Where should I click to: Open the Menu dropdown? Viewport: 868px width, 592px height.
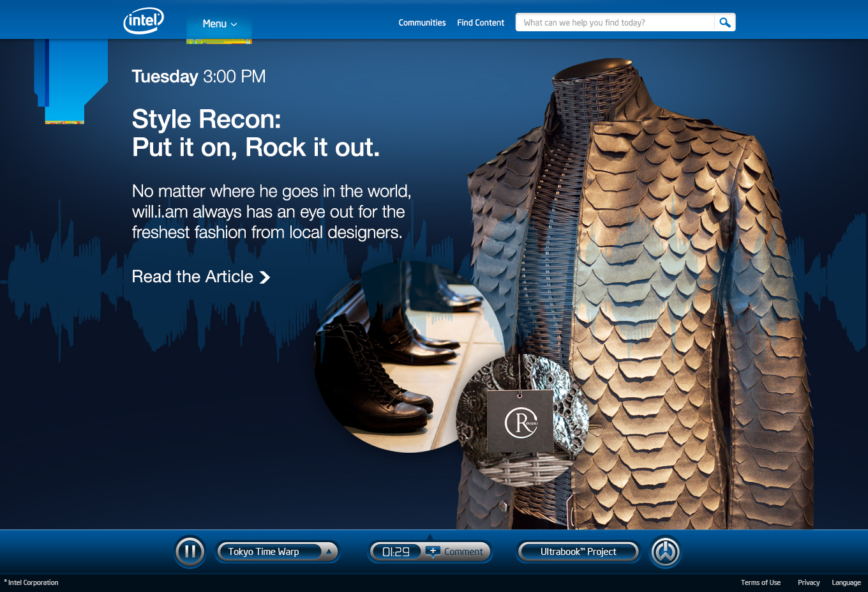pos(220,24)
